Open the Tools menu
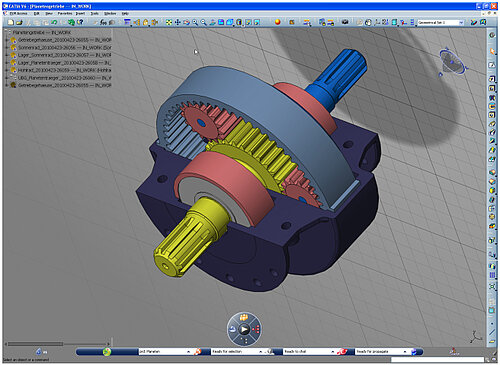This screenshot has height=365, width=500. pos(95,13)
